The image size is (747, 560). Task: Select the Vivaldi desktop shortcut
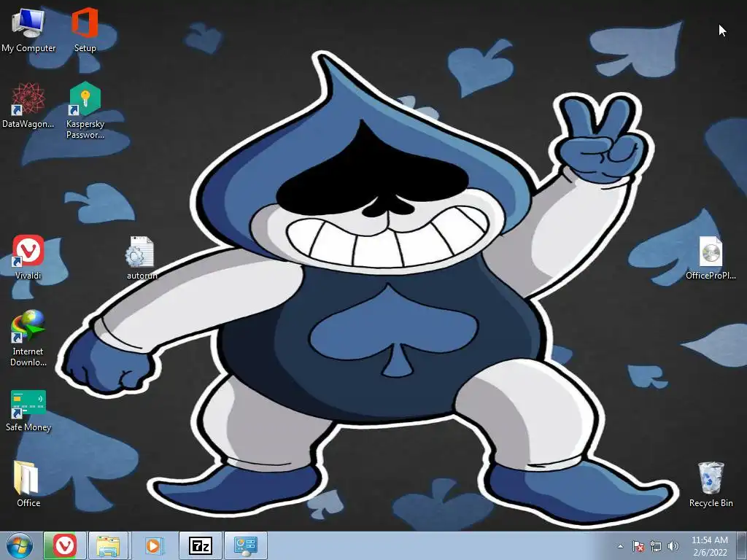(28, 257)
